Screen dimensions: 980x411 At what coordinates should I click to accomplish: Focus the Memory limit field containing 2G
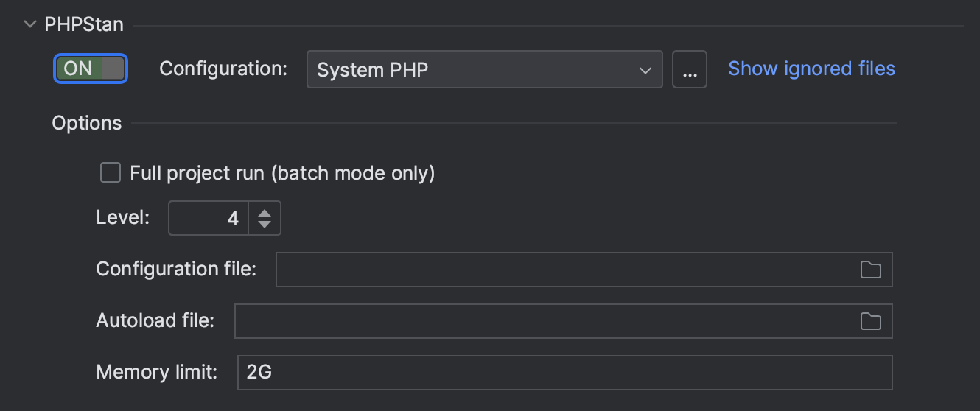564,373
